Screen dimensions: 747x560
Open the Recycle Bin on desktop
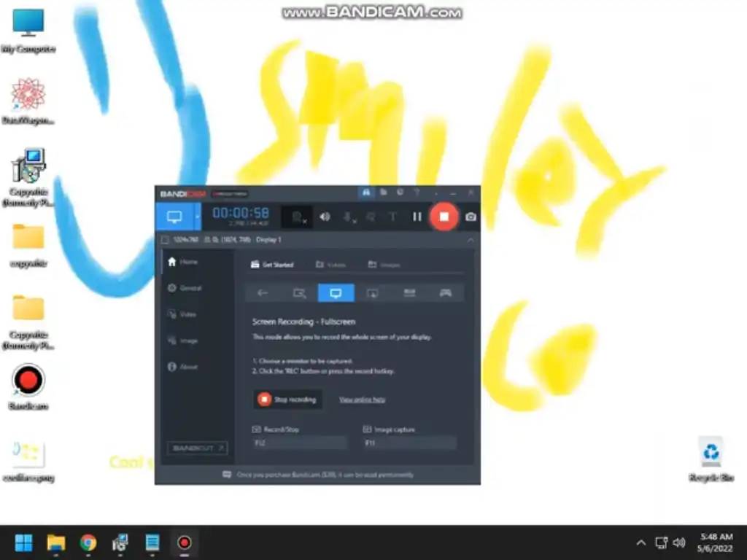711,459
